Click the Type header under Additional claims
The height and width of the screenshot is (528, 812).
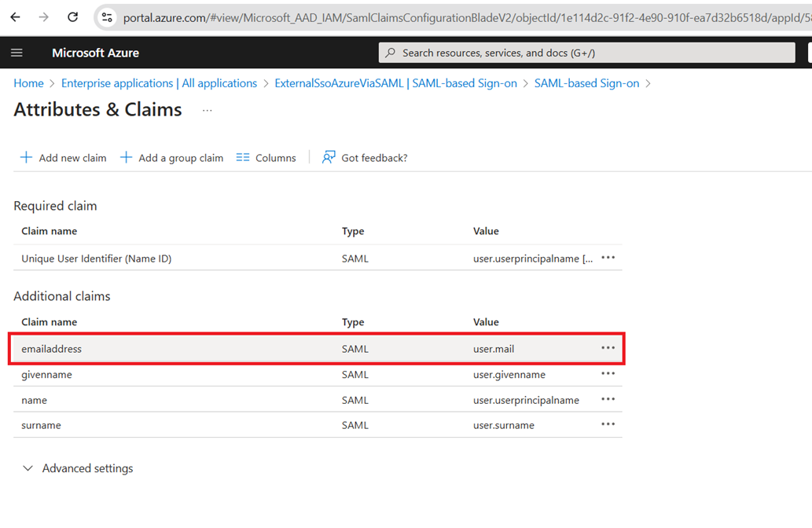click(x=353, y=322)
